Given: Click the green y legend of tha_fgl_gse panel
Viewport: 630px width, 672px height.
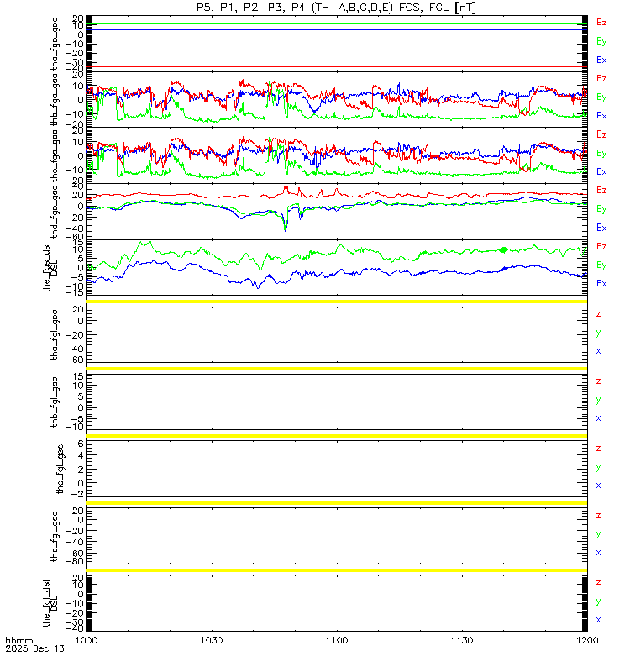Looking at the screenshot, I should 598,333.
